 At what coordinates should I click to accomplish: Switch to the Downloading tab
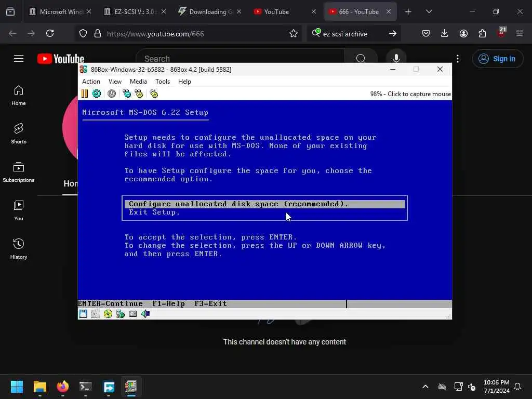(x=210, y=11)
